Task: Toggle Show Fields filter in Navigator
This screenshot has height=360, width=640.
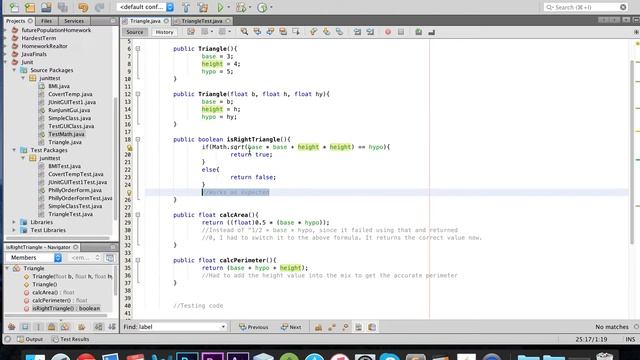Action: pyautogui.click(x=25, y=327)
